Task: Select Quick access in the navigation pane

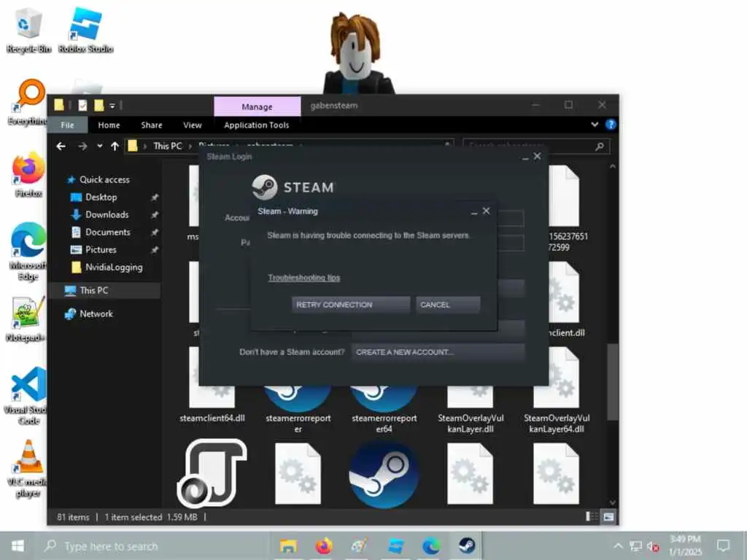Action: coord(104,179)
